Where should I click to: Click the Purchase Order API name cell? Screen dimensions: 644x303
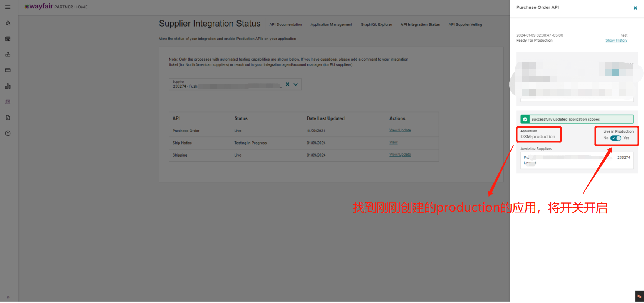point(186,131)
